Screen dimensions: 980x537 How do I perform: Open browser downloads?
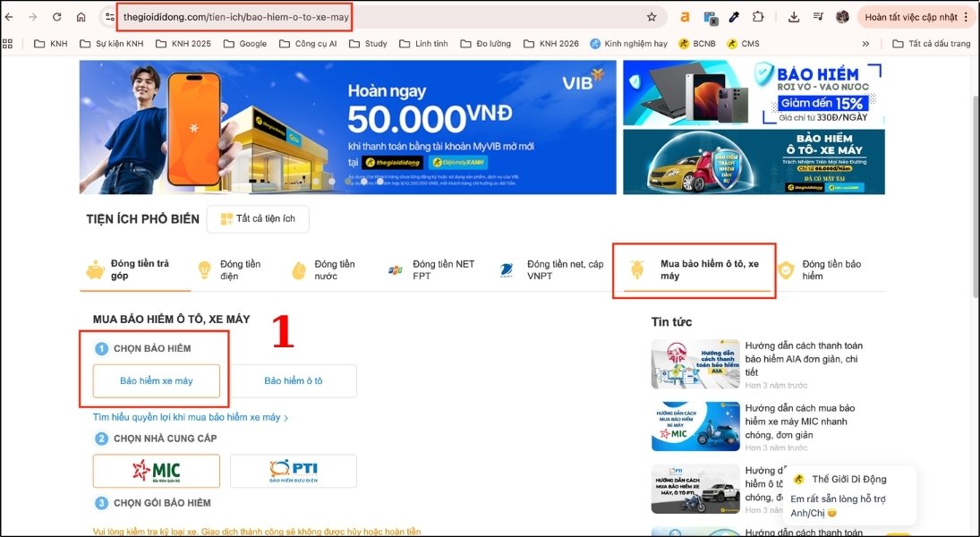[793, 17]
